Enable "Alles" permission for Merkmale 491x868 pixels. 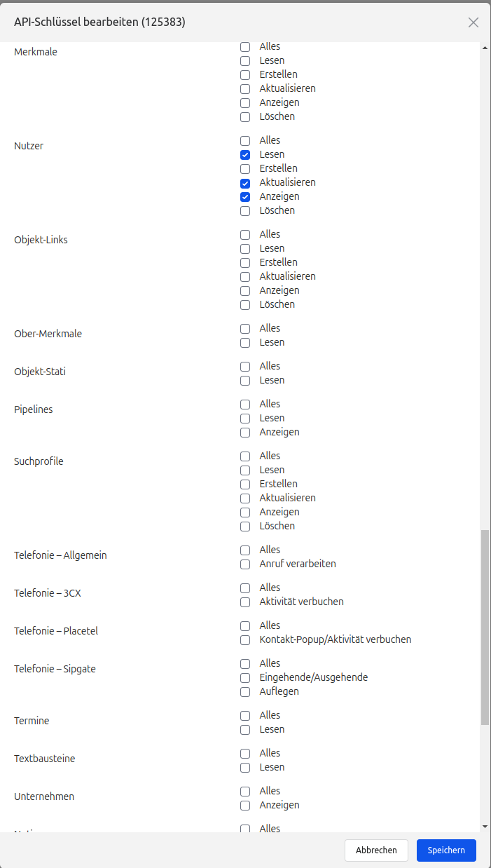pyautogui.click(x=245, y=46)
